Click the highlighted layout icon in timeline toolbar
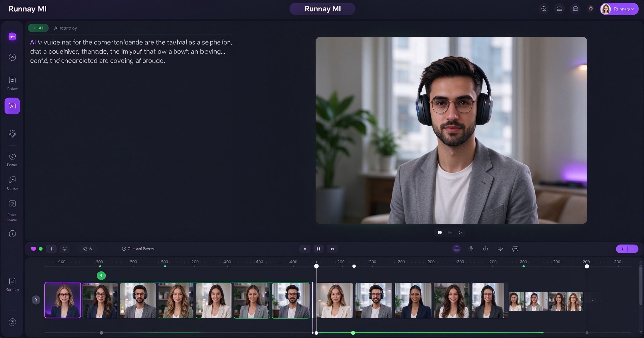 (457, 249)
